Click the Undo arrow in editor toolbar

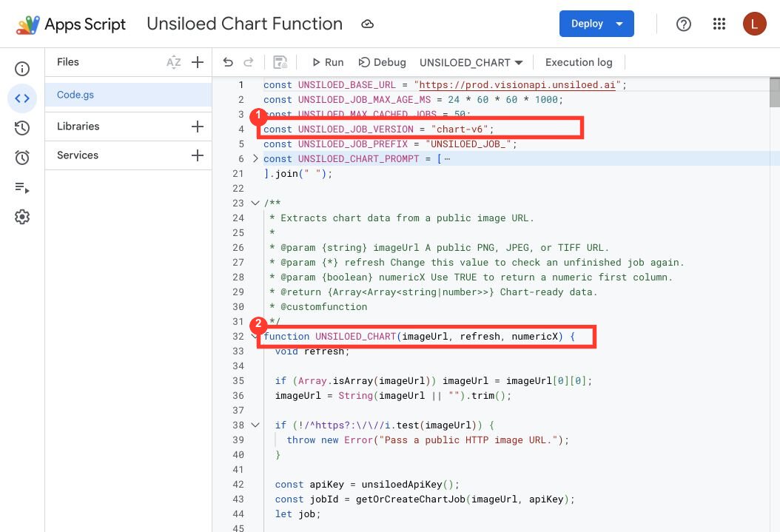coord(228,62)
